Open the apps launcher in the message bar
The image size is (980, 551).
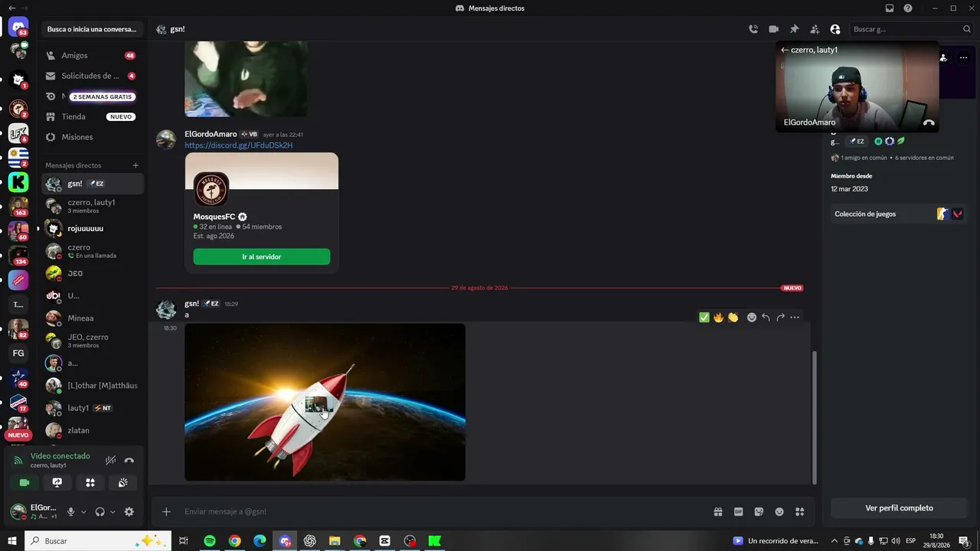[800, 512]
